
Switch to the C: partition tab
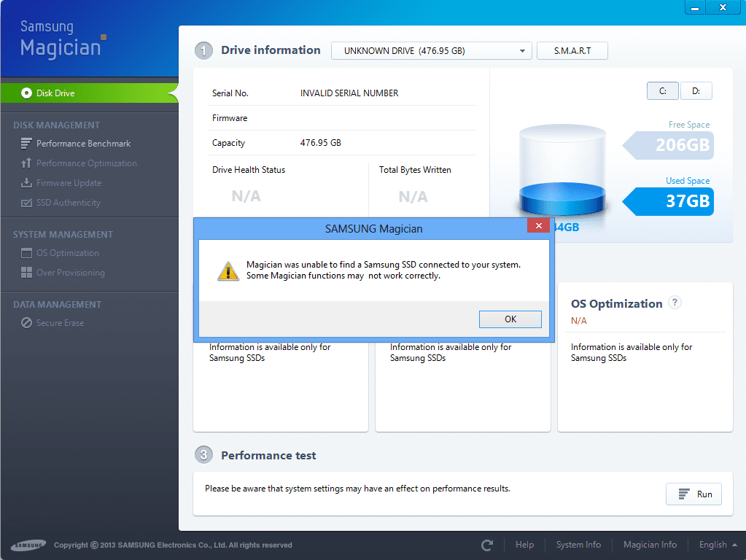pos(662,91)
